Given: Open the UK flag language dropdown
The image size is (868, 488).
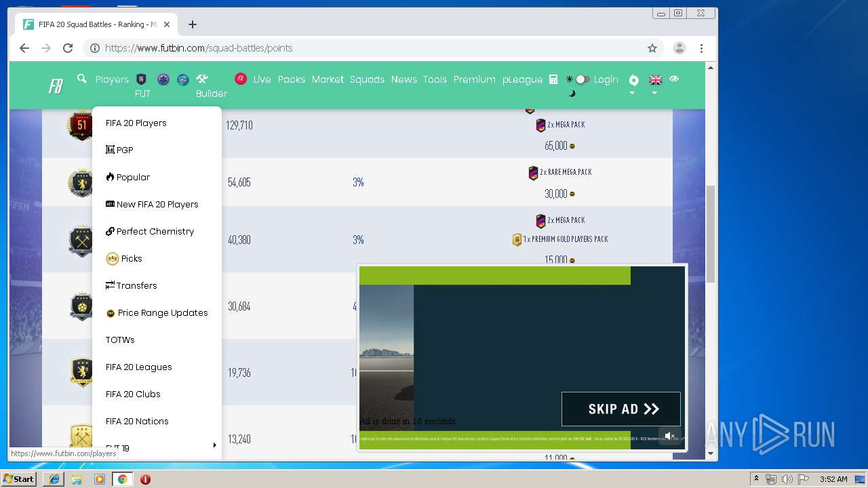Looking at the screenshot, I should coord(655,83).
